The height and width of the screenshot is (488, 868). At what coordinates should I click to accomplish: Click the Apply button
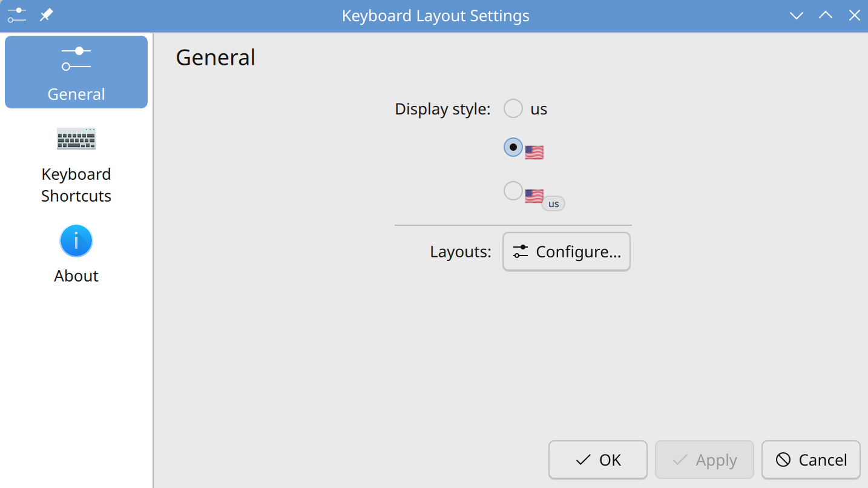pyautogui.click(x=704, y=460)
